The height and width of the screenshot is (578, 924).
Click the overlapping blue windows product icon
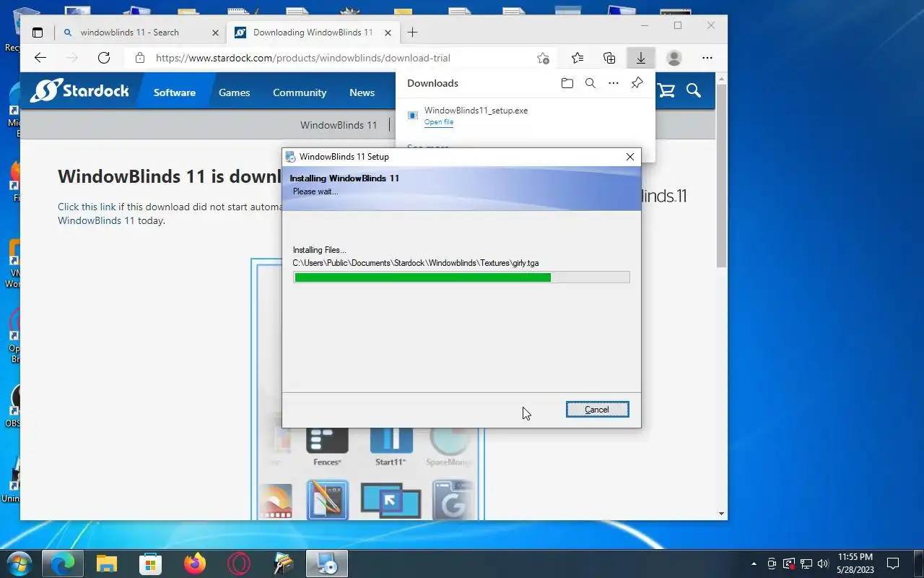pyautogui.click(x=391, y=500)
